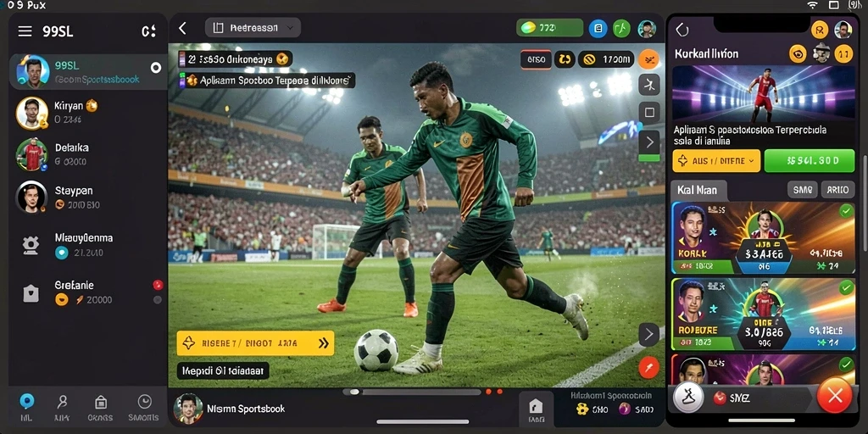
Task: Click the ARIIO button beside SMG
Action: [x=838, y=190]
